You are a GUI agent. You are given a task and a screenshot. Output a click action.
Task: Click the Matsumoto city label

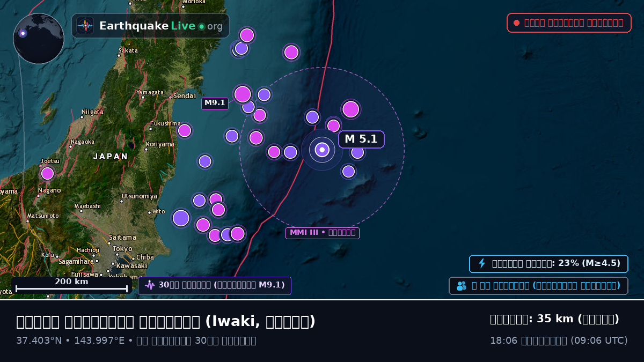[43, 216]
